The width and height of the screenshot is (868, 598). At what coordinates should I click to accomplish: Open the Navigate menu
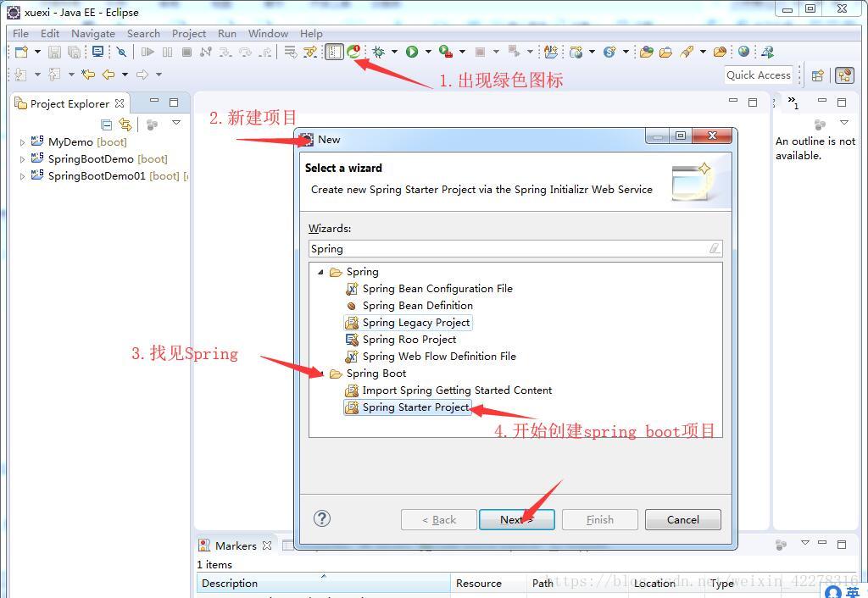point(93,34)
